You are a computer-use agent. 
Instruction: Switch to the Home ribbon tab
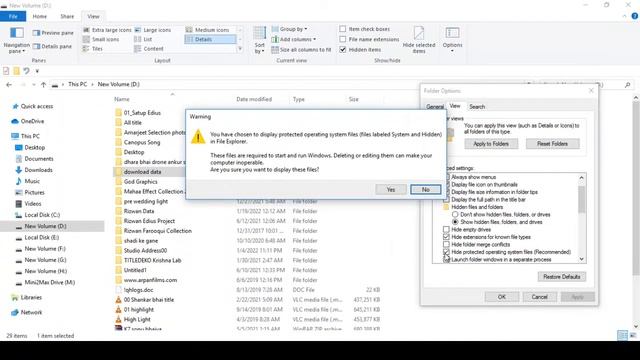click(40, 16)
